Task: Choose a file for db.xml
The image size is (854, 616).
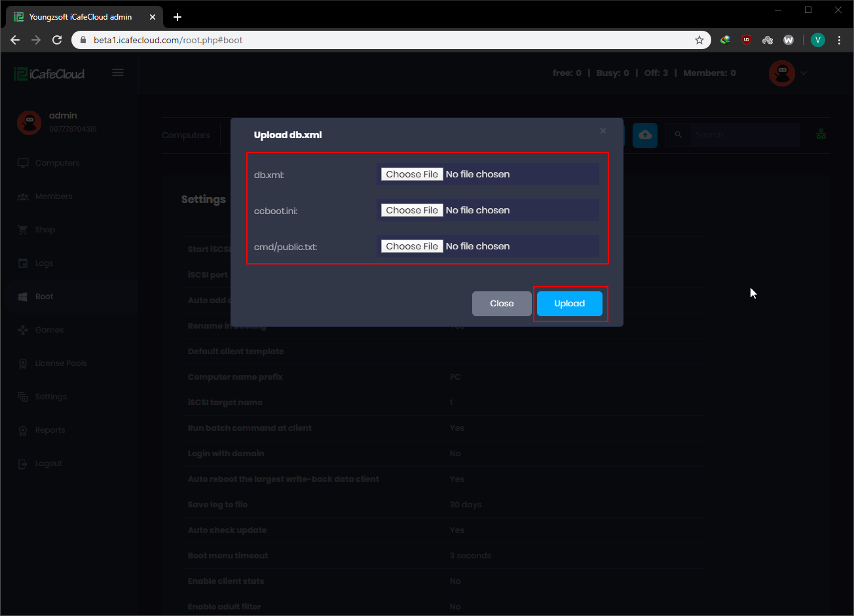Action: [x=412, y=174]
